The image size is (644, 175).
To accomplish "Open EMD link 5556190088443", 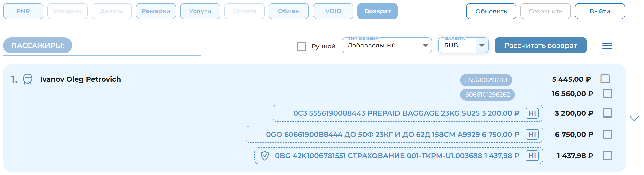I will click(337, 113).
